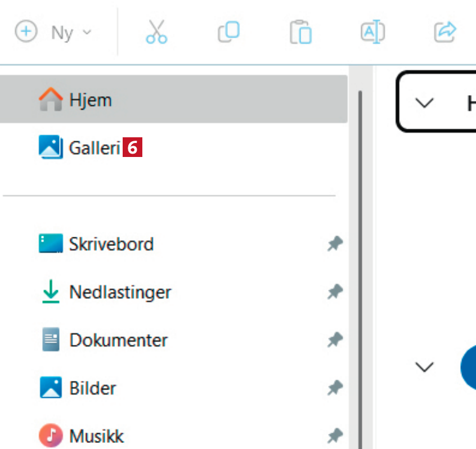Open the Musikk folder
The height and width of the screenshot is (449, 476).
(96, 436)
